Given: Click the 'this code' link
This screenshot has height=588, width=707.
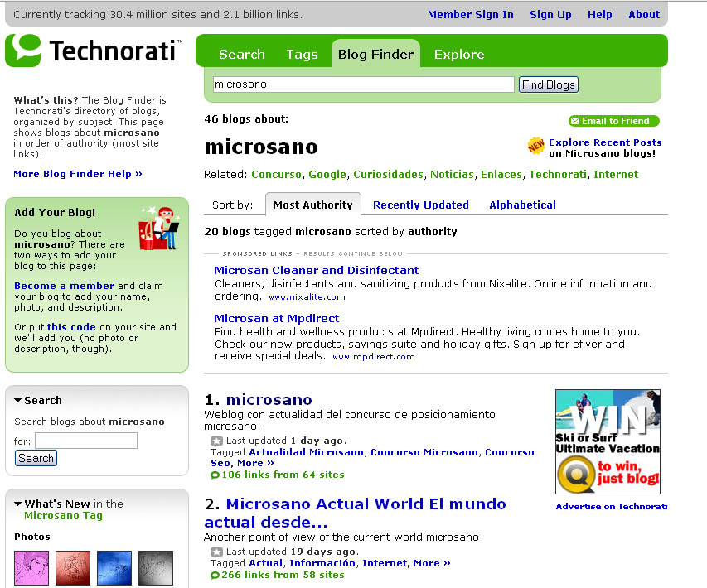Looking at the screenshot, I should point(71,327).
